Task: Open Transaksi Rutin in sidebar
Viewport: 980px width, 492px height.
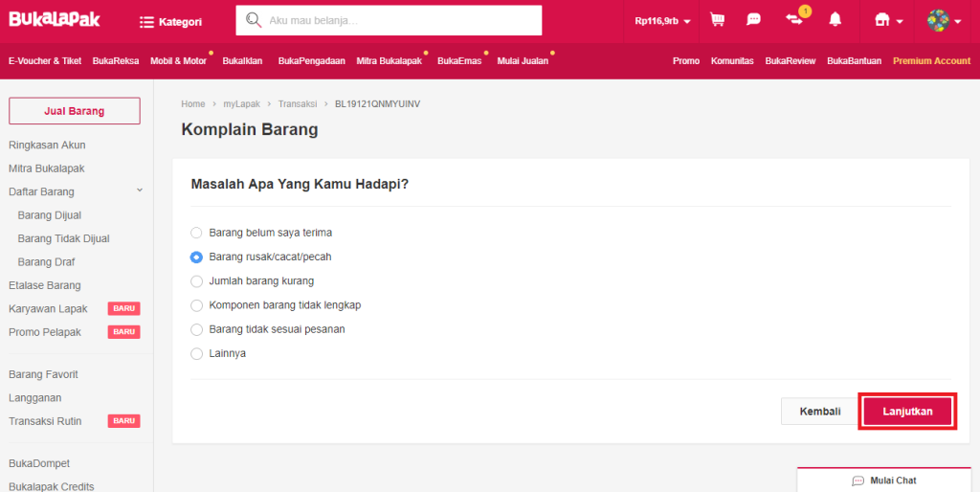Action: [x=45, y=421]
